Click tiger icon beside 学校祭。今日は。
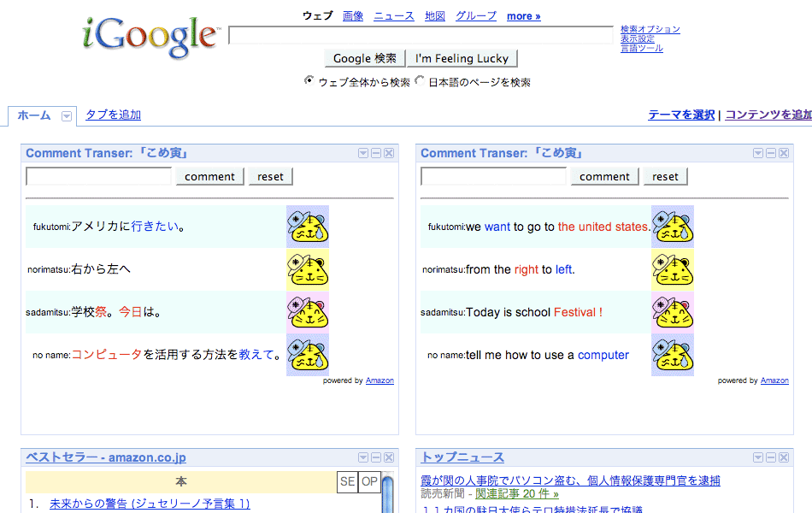Viewport: 812px width, 513px height. tap(308, 312)
